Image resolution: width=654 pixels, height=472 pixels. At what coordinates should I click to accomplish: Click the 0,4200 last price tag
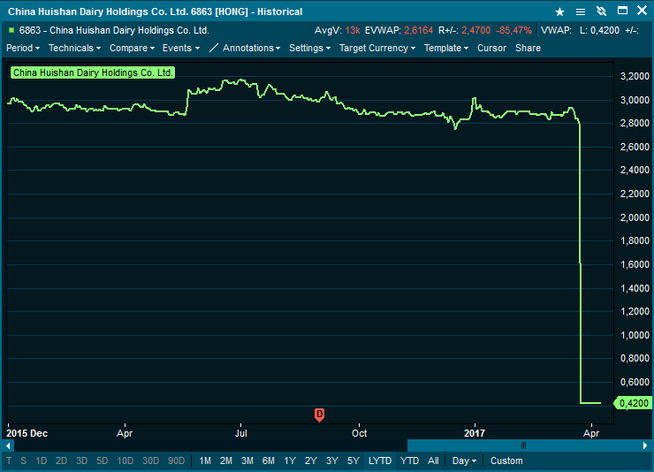(x=634, y=403)
